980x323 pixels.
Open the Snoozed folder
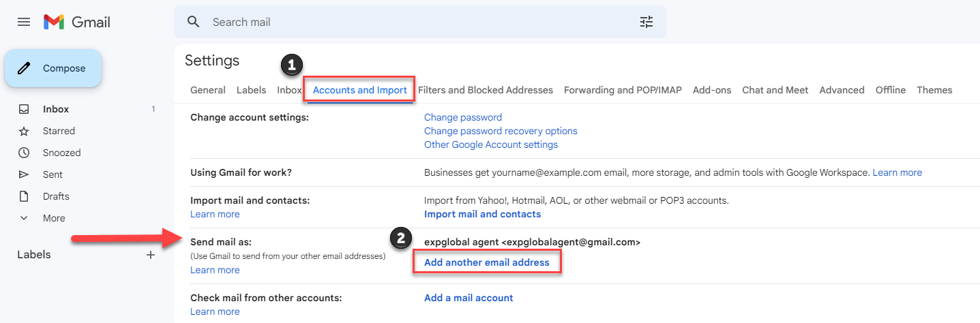pos(61,153)
